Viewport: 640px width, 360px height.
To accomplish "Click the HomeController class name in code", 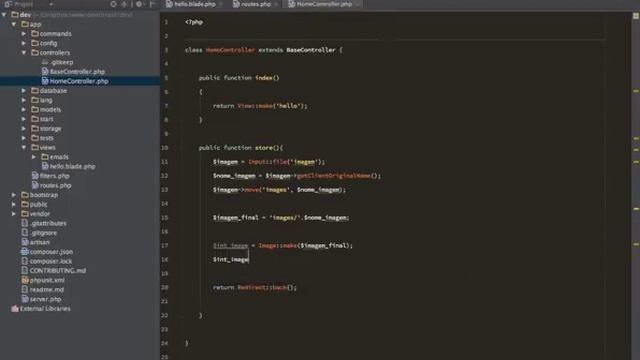I will [230, 50].
